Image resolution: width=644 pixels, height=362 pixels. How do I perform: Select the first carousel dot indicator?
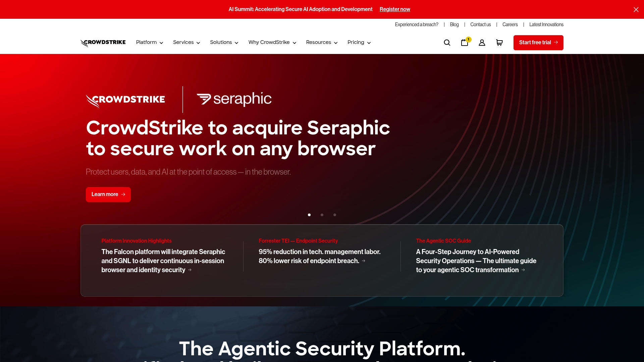[309, 215]
